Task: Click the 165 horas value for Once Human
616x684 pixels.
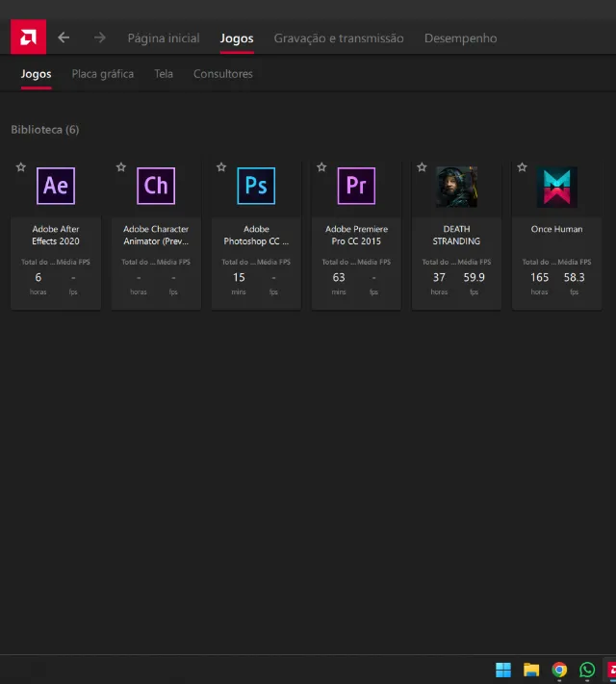Action: (540, 277)
